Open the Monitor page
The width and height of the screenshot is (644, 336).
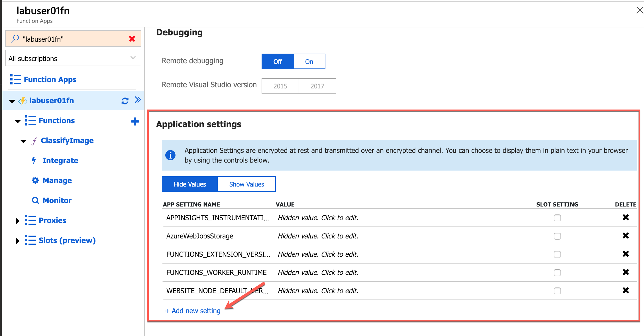57,200
